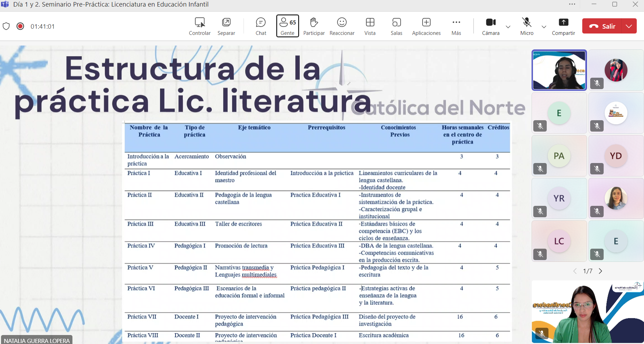Go to next participant page
This screenshot has height=344, width=644.
tap(601, 271)
